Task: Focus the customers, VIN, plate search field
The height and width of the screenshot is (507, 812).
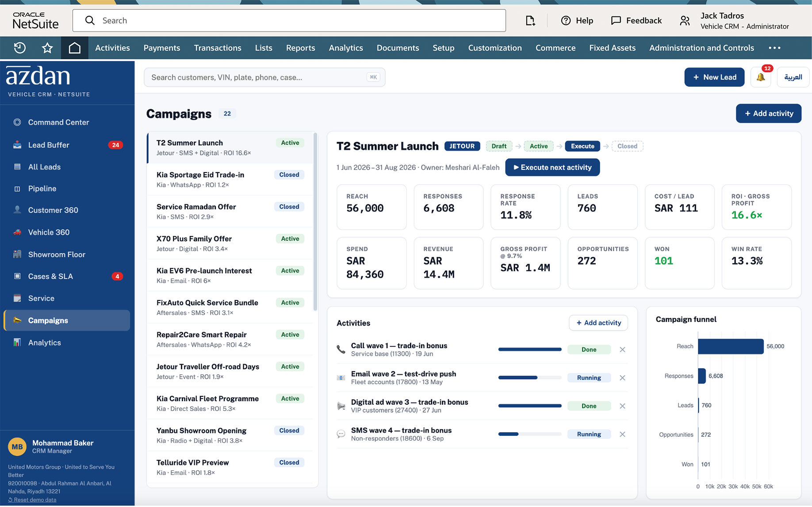Action: coord(264,77)
